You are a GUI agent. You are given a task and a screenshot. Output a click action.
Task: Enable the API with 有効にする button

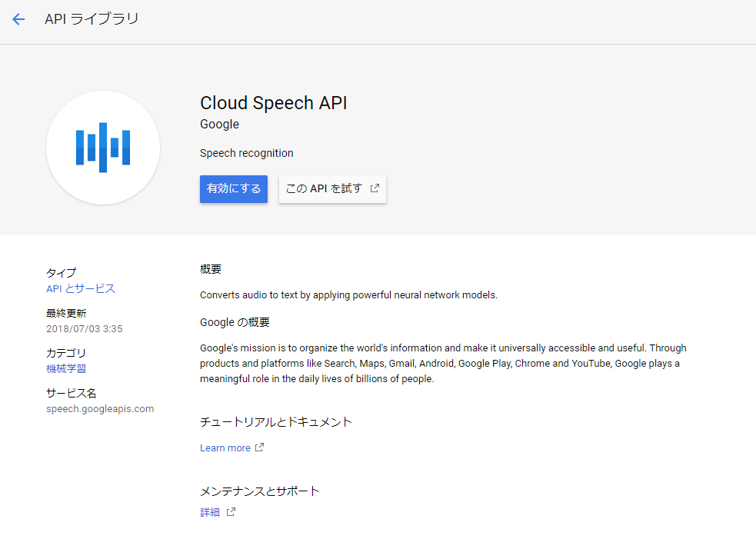click(234, 189)
